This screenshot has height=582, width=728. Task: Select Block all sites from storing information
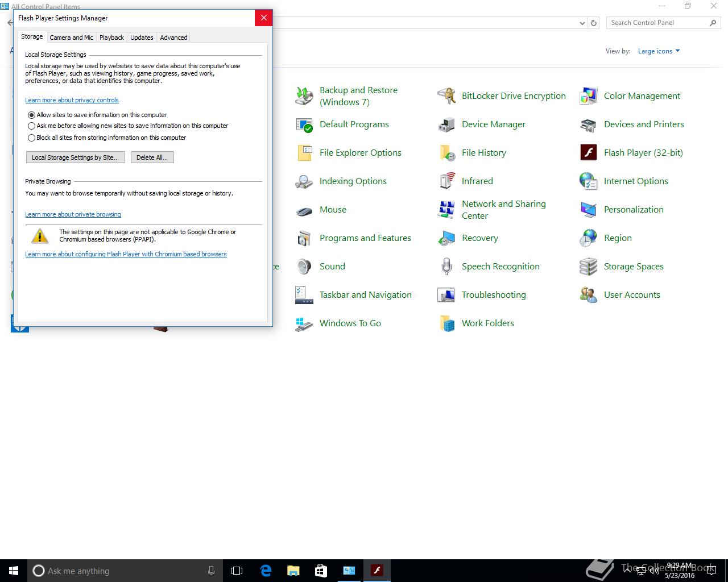(32, 138)
